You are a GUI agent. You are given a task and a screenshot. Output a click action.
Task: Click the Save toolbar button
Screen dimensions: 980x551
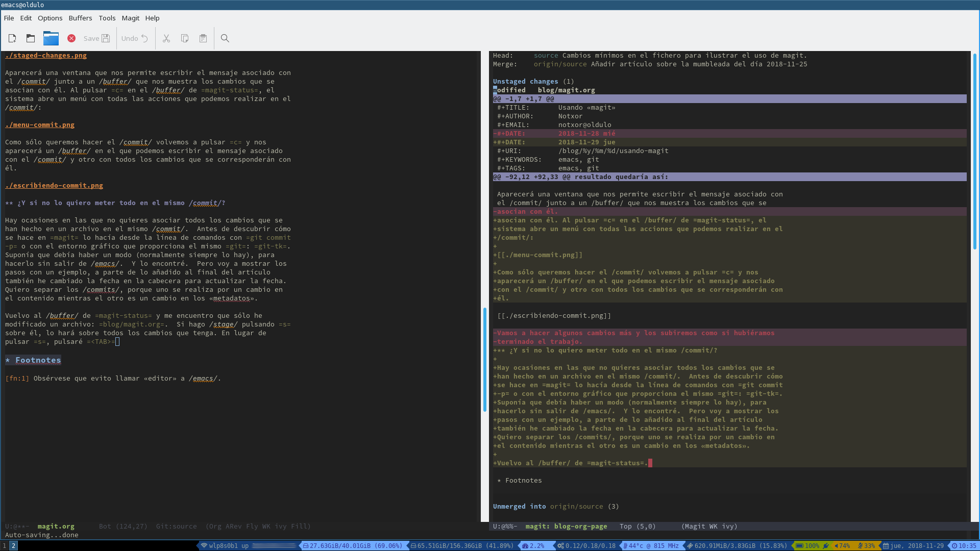point(96,38)
